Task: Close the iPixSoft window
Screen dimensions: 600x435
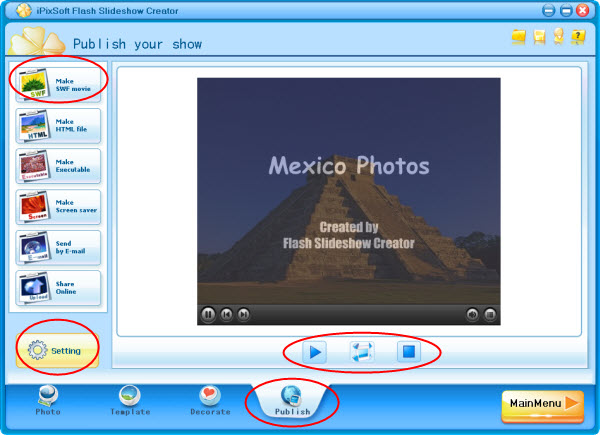Action: (x=583, y=10)
